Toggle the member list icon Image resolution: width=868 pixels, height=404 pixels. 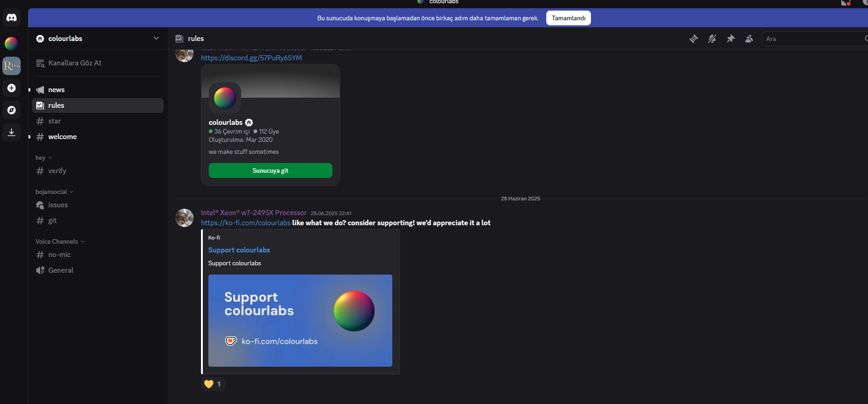point(749,39)
